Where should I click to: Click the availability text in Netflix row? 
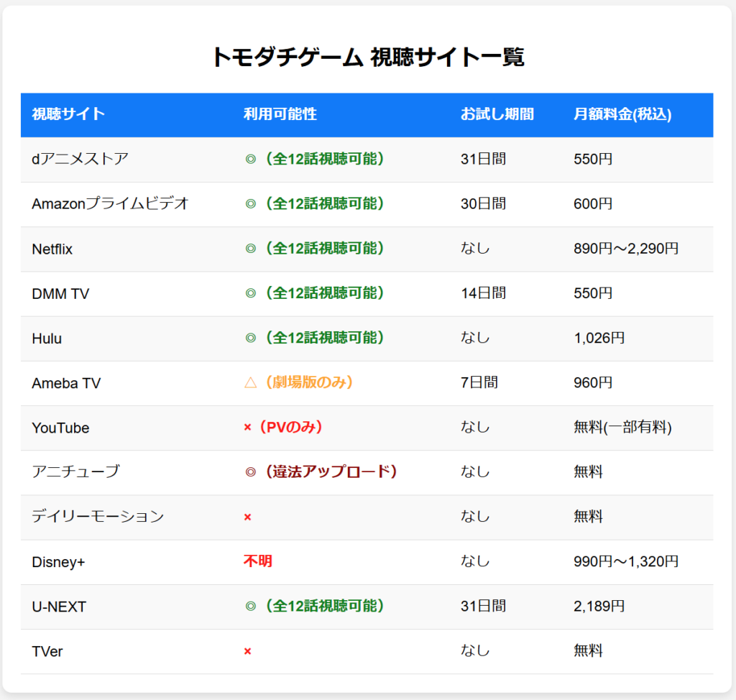[315, 248]
